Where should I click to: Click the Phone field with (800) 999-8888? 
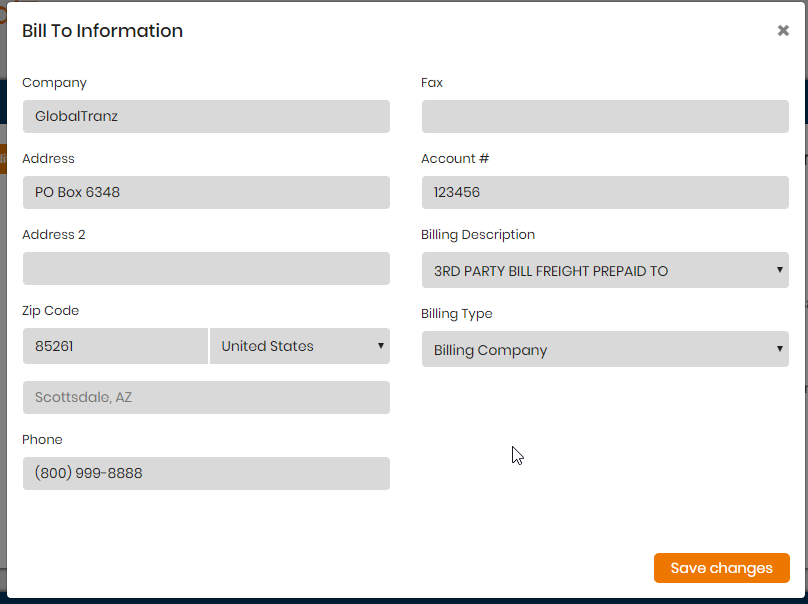click(x=206, y=473)
